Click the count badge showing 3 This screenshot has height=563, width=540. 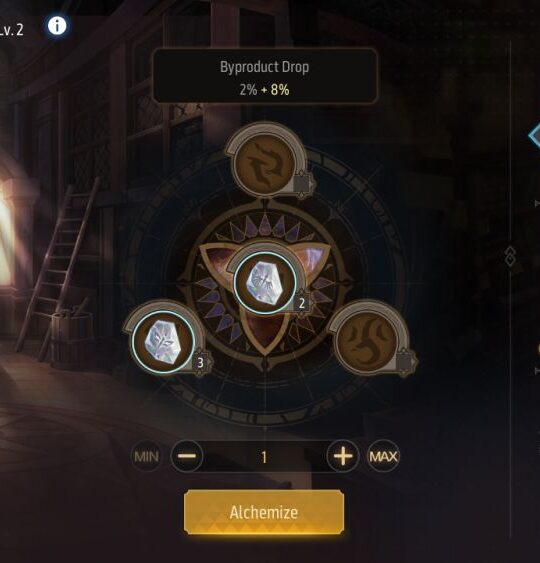[200, 362]
